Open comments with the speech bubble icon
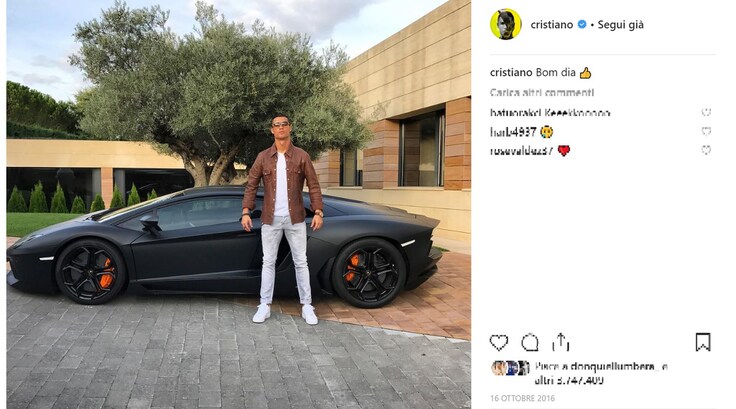Image resolution: width=736 pixels, height=409 pixels. [530, 342]
